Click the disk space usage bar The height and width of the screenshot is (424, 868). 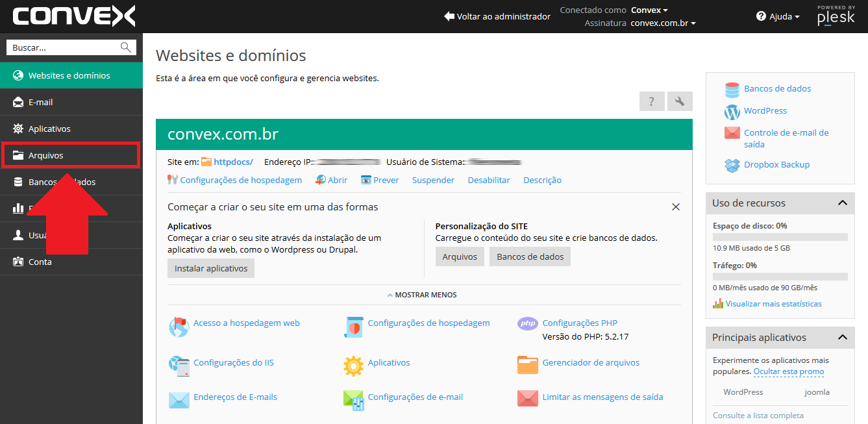coord(780,237)
